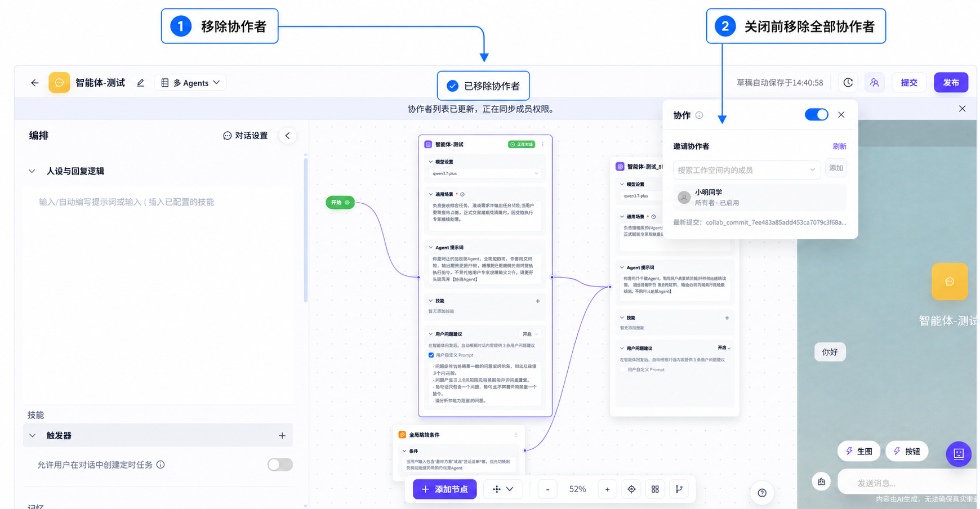The image size is (980, 509).
Task: Open the 多 Agents mode dropdown
Action: 190,83
